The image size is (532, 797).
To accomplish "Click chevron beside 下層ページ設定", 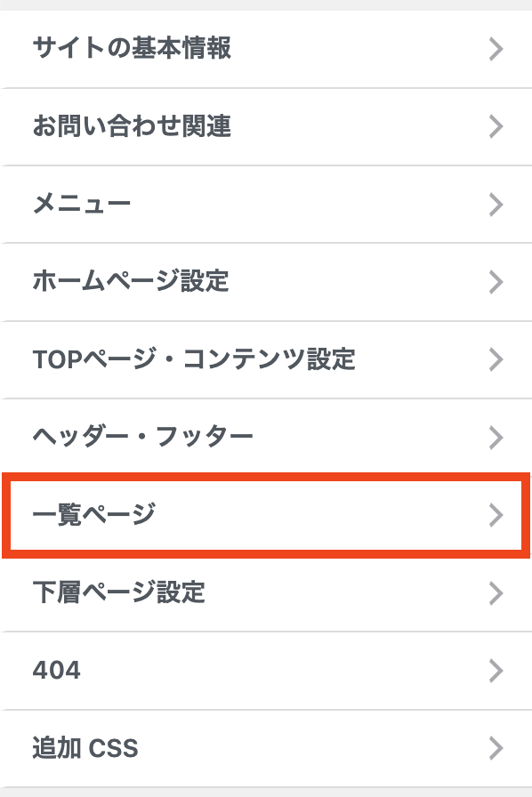I will click(496, 592).
